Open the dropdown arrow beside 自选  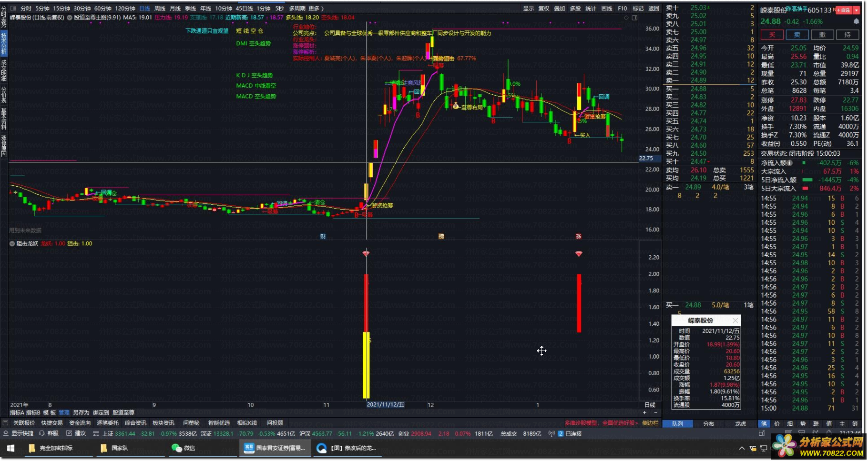856,10
